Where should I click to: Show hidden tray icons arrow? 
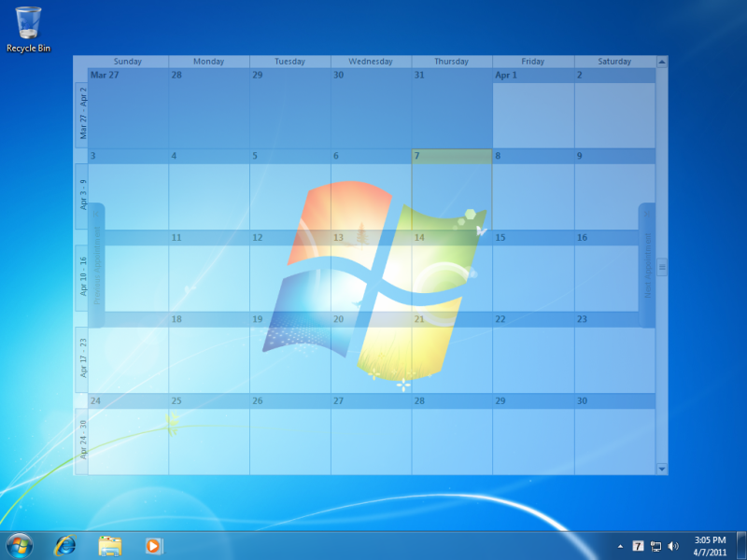coord(620,546)
